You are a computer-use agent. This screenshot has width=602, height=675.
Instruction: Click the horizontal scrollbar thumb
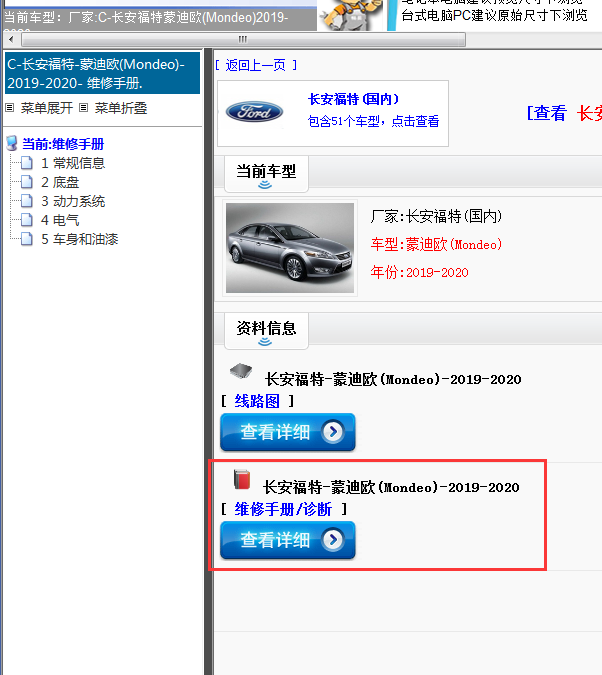click(243, 40)
